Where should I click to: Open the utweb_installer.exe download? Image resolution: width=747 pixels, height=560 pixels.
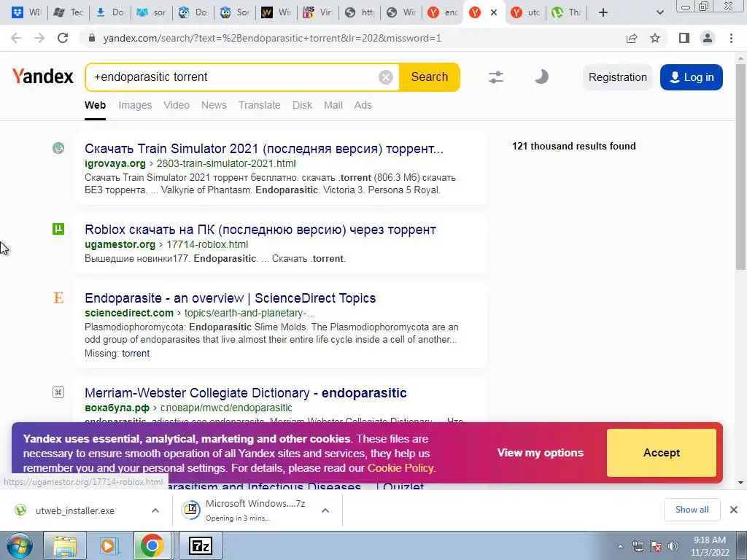coord(75,510)
